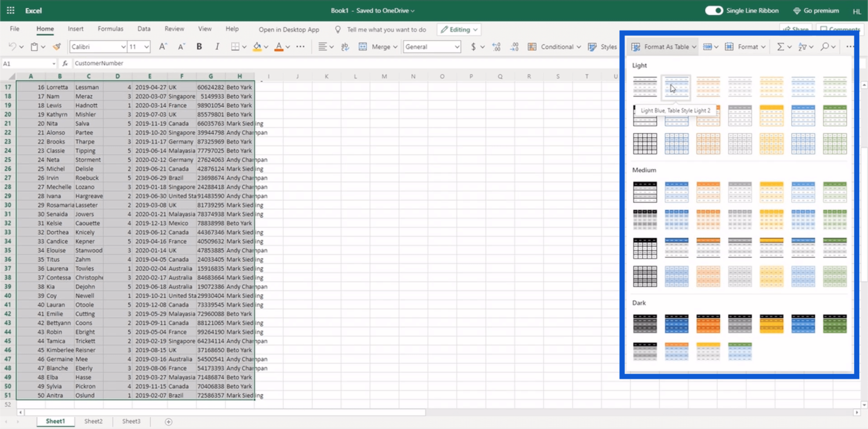
Task: Toggle the Single Line Ribbon switch
Action: (714, 10)
